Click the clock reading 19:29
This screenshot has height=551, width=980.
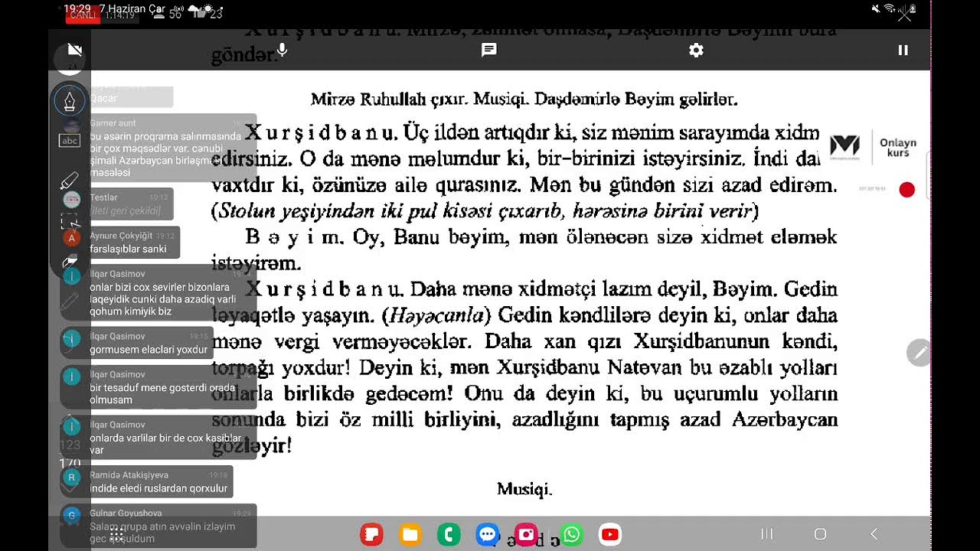(x=77, y=8)
